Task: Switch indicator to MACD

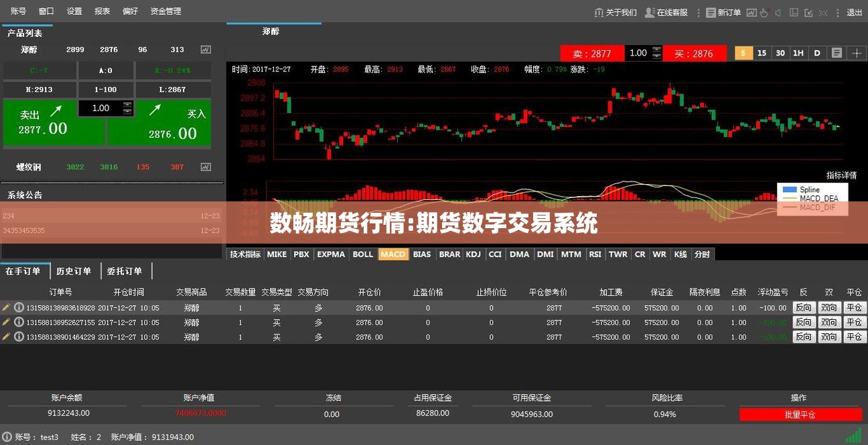Action: [393, 254]
